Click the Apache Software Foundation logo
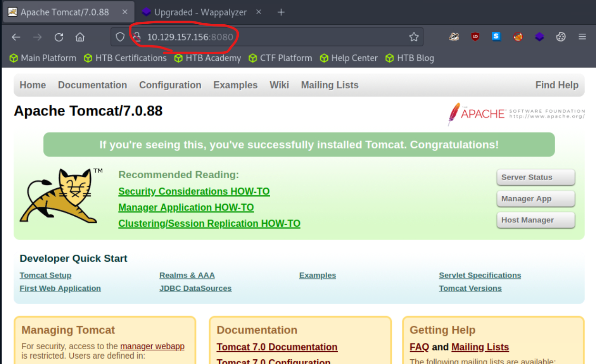The image size is (596, 364). pos(516,114)
